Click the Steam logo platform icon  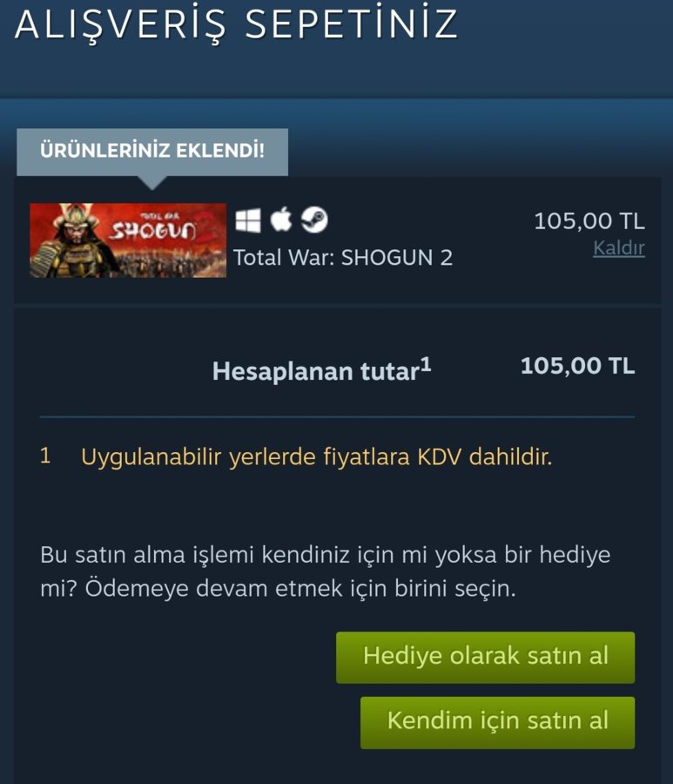point(314,220)
